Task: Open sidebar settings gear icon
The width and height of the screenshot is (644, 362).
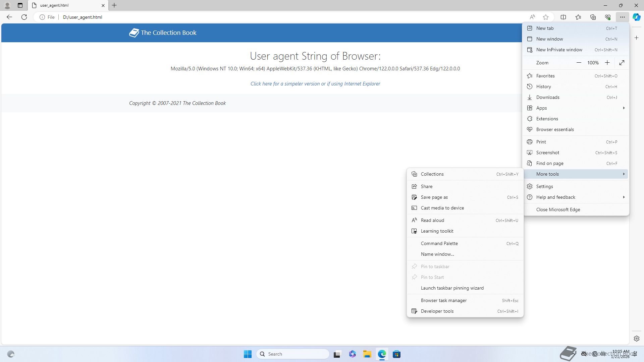Action: coord(636,339)
